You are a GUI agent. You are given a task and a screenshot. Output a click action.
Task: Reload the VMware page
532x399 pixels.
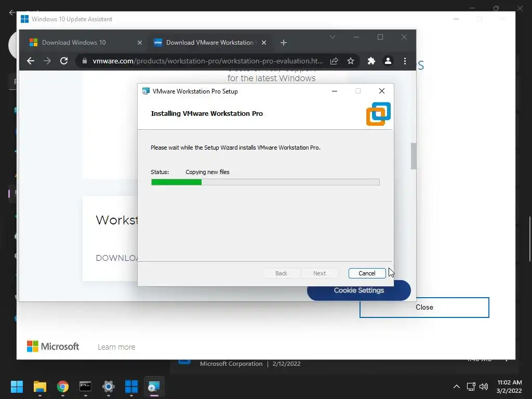tap(64, 61)
